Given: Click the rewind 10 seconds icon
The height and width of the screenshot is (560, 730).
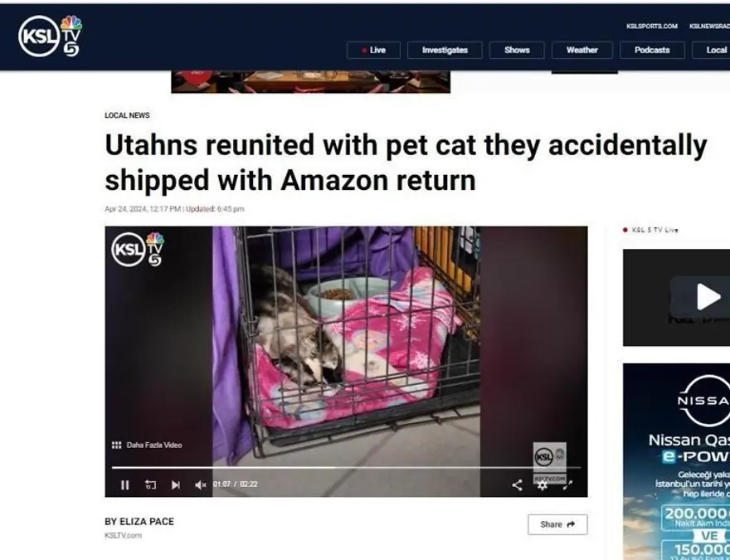Looking at the screenshot, I should (x=150, y=485).
